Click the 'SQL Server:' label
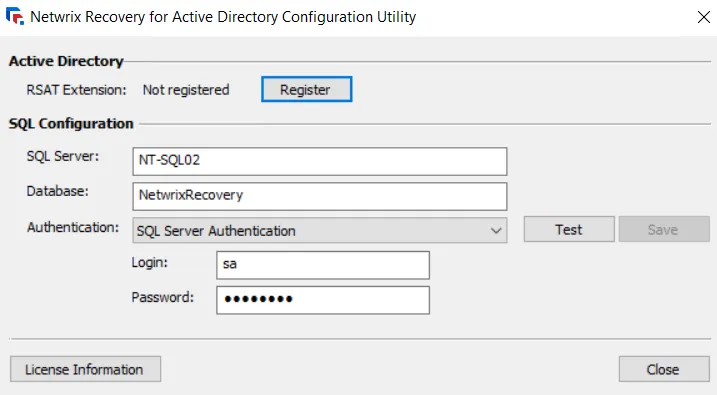717x395 pixels. [63, 156]
